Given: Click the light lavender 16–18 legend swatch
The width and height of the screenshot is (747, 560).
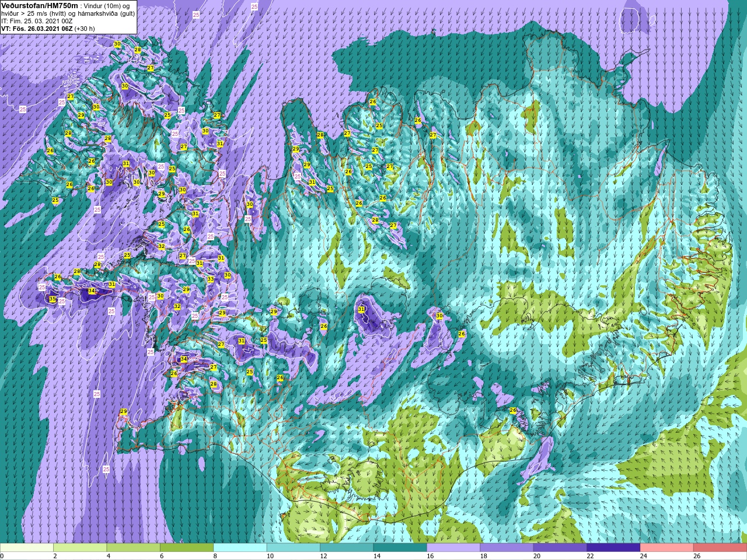Looking at the screenshot, I should [453, 548].
